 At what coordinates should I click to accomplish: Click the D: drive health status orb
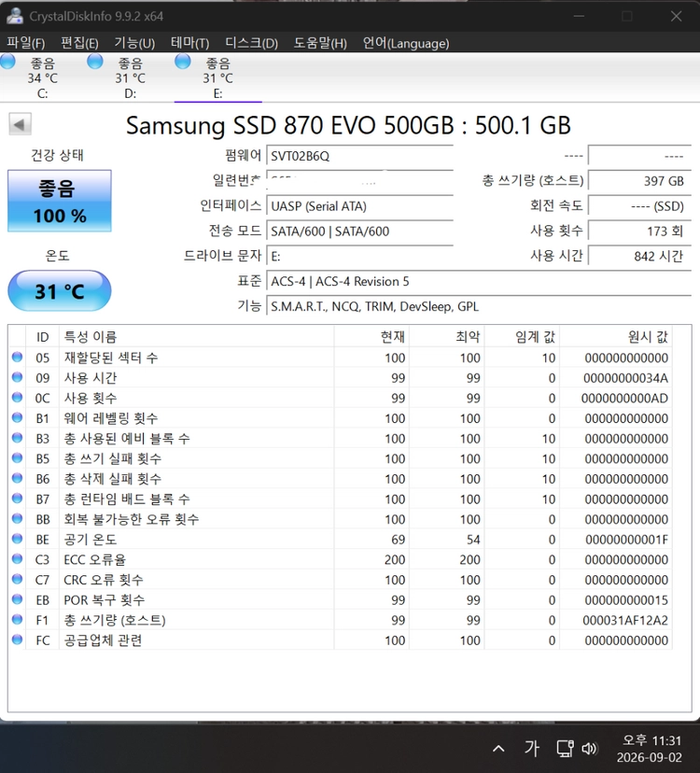pos(94,62)
